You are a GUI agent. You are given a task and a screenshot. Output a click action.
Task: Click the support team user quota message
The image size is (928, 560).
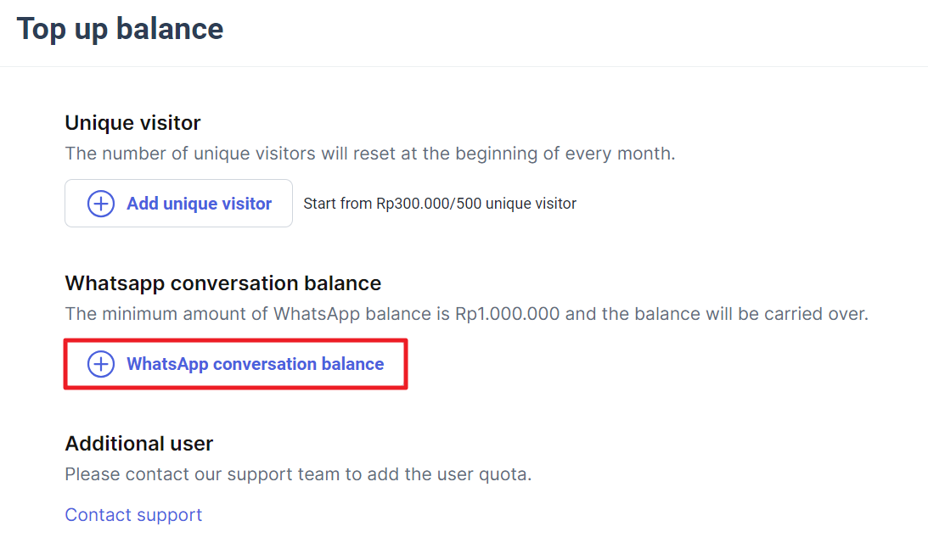[298, 474]
